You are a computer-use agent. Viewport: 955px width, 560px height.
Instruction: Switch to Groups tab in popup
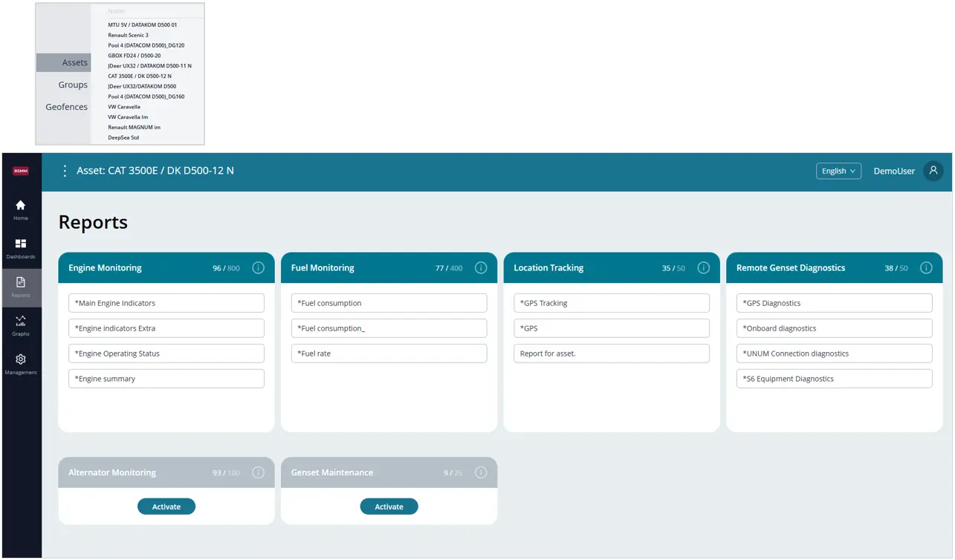pyautogui.click(x=73, y=85)
